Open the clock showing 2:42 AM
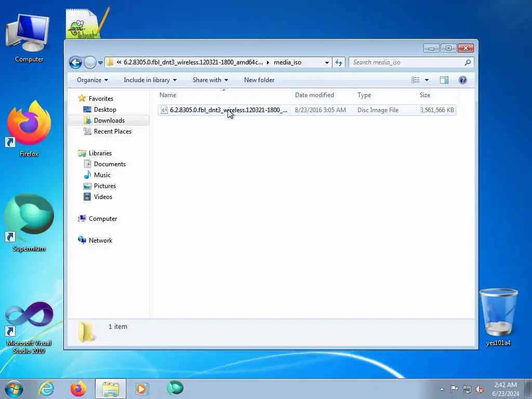 506,389
